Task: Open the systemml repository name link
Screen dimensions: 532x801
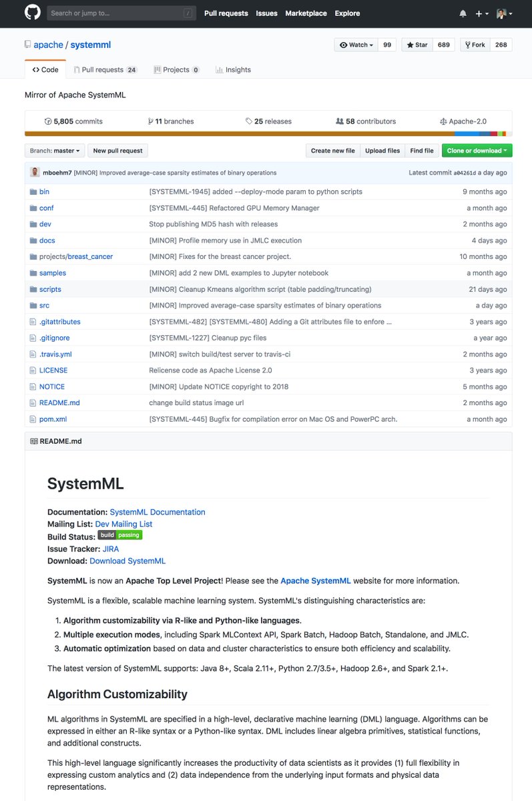Action: point(91,45)
